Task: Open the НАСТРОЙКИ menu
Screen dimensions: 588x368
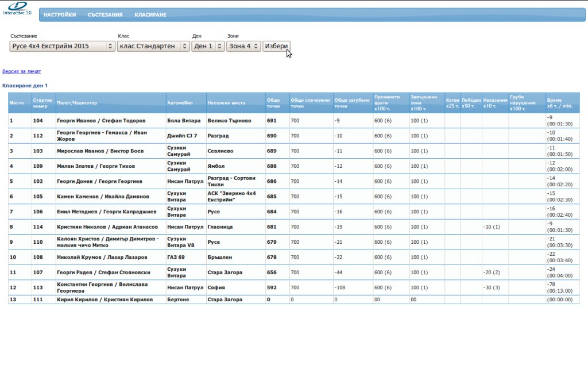Action: coord(60,15)
